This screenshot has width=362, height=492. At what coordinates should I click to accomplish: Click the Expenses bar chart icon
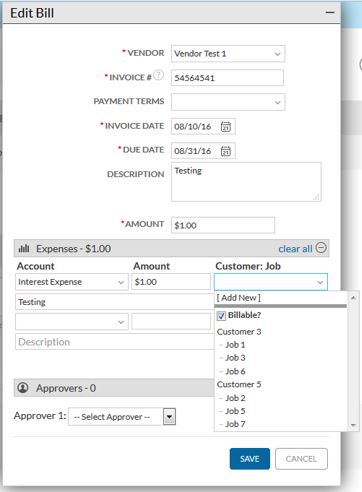pos(24,248)
